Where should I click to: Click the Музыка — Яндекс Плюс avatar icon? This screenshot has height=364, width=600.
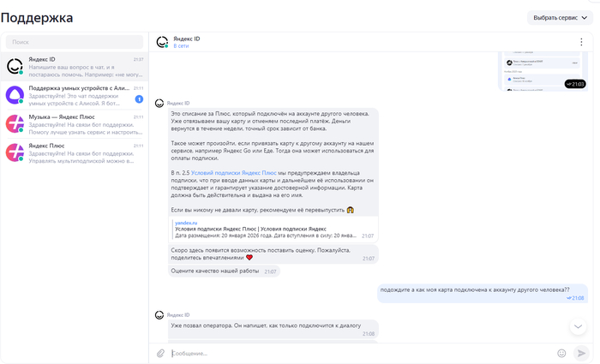pyautogui.click(x=15, y=123)
